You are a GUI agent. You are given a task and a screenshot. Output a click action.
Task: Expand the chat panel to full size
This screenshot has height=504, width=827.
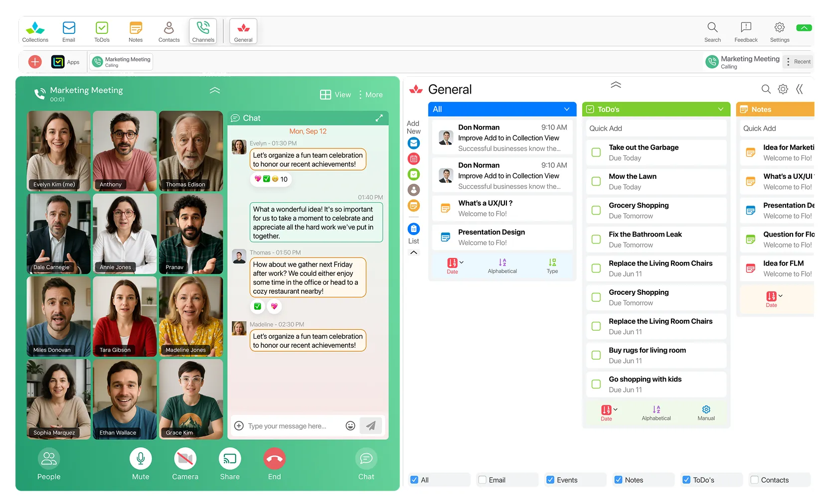(x=379, y=118)
